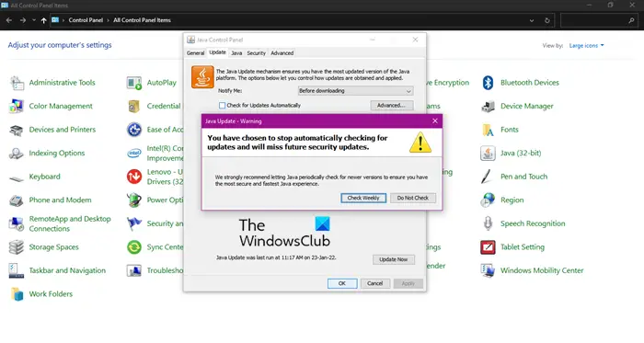
Task: Click the Update Now button
Action: (394, 259)
